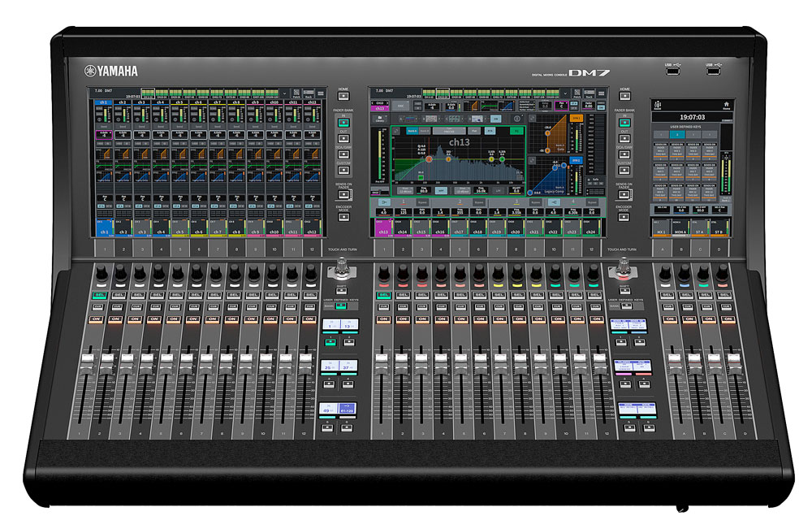Push ENCODER MODE key beside the center touchscreen
This screenshot has height=529, width=812.
[624, 217]
